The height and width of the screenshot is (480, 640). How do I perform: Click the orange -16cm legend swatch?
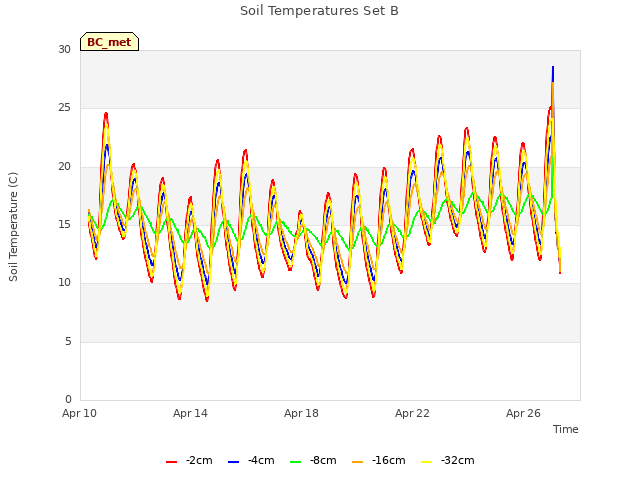(x=357, y=462)
